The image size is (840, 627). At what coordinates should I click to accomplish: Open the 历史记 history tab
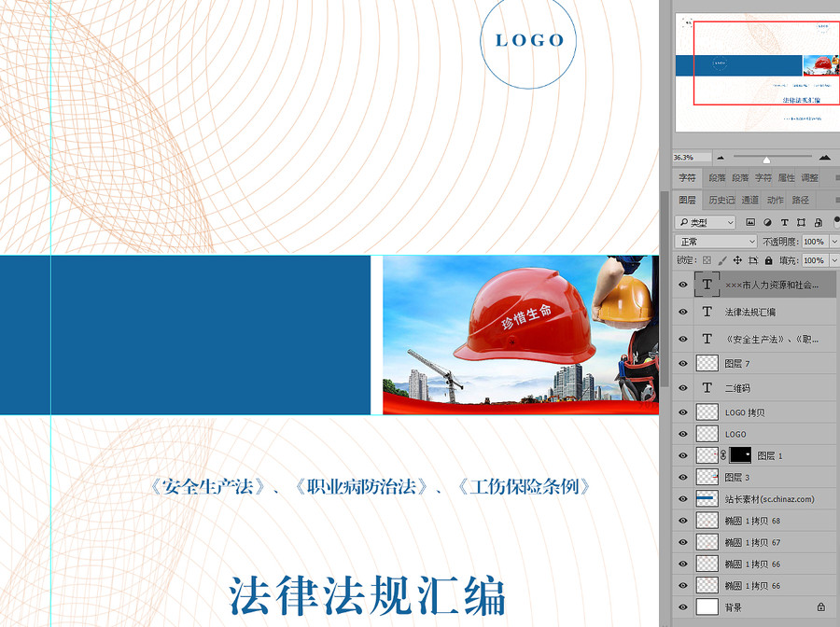click(721, 200)
